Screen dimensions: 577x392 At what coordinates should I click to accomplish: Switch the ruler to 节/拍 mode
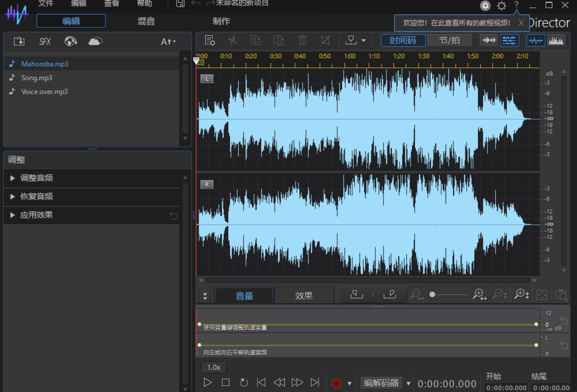click(449, 40)
